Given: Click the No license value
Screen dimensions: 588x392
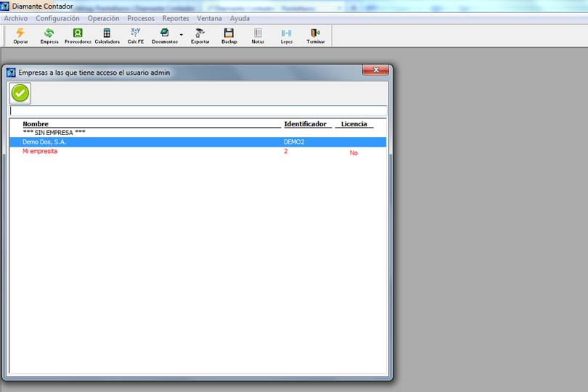Looking at the screenshot, I should pos(354,152).
